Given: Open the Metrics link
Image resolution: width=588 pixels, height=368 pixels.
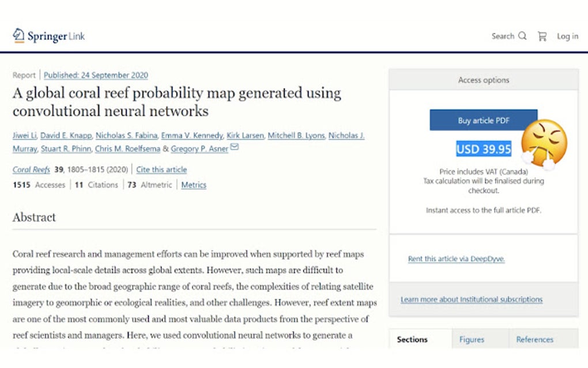Looking at the screenshot, I should 194,185.
